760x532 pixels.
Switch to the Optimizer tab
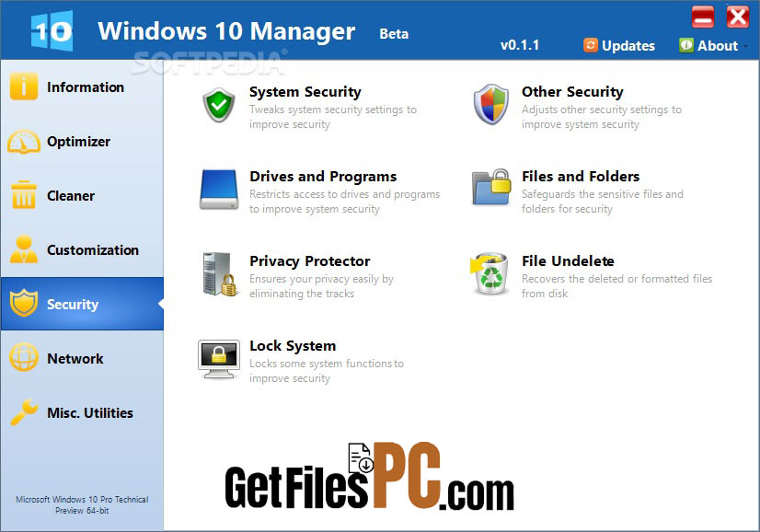pos(83,142)
